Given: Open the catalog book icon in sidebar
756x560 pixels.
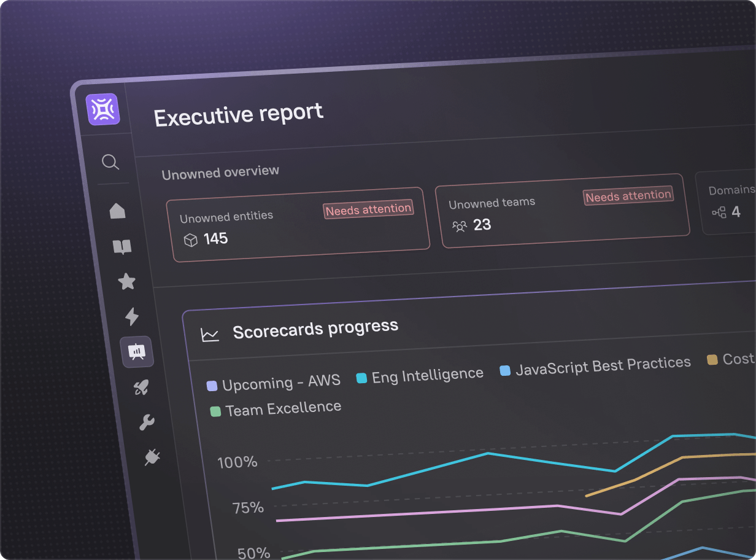Looking at the screenshot, I should (x=122, y=247).
